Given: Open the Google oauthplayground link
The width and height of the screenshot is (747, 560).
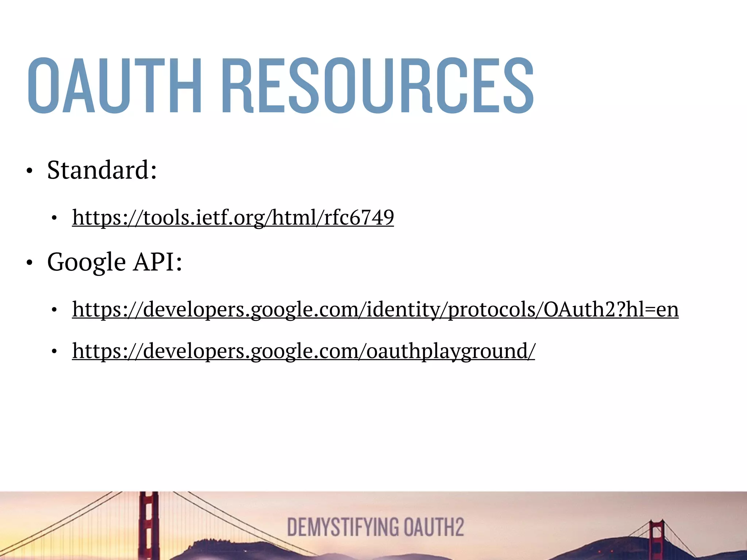Looking at the screenshot, I should point(303,351).
